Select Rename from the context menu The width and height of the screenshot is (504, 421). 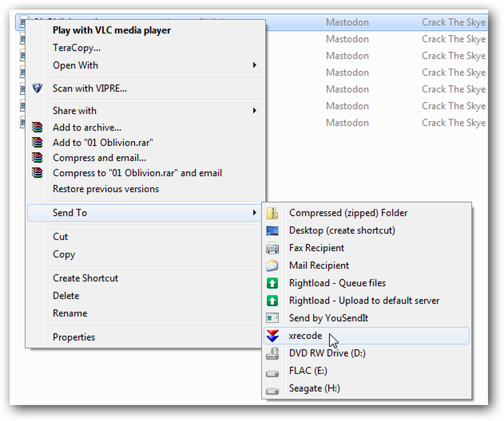tap(70, 313)
